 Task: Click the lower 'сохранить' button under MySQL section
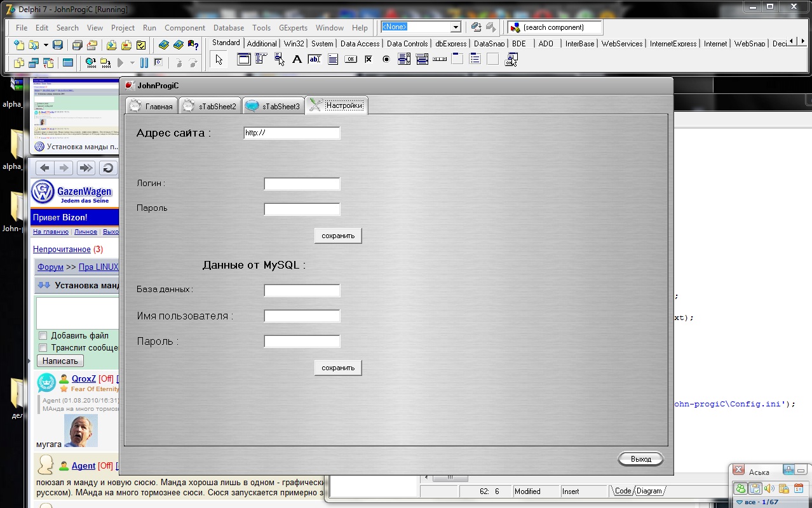tap(338, 368)
